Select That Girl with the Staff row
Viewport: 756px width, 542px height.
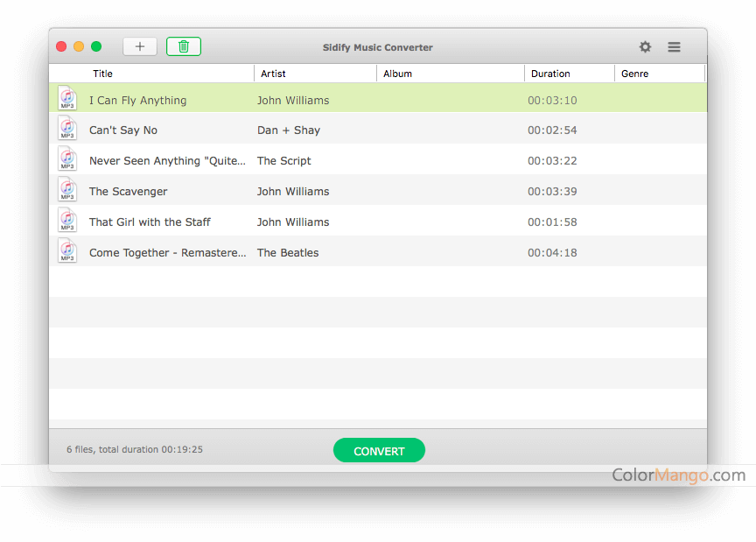150,222
